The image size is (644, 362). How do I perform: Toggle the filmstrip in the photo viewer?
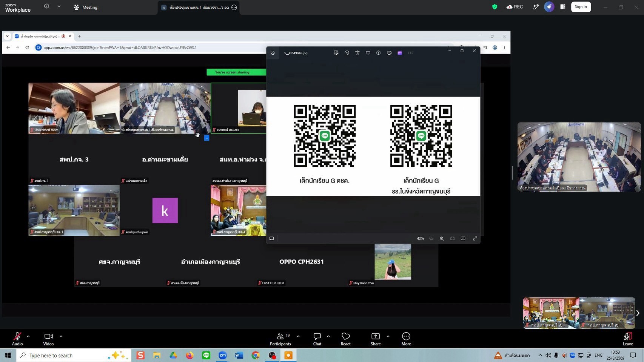(x=271, y=238)
